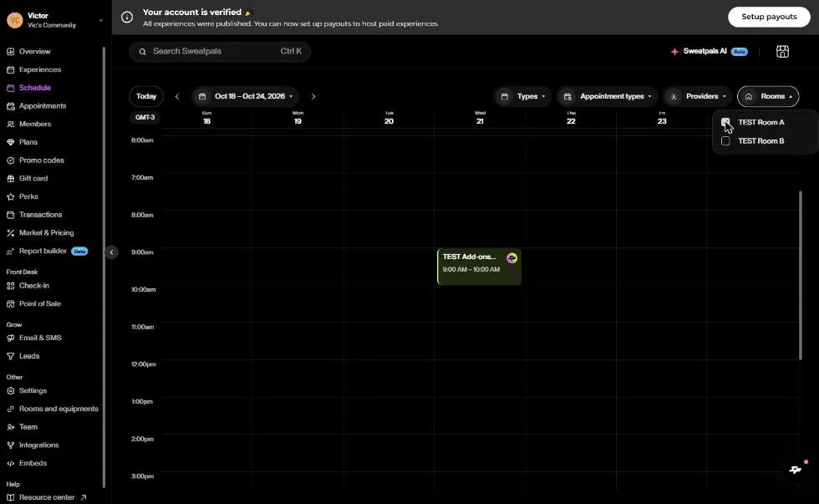
Task: Jump to Today in the calendar
Action: [146, 96]
